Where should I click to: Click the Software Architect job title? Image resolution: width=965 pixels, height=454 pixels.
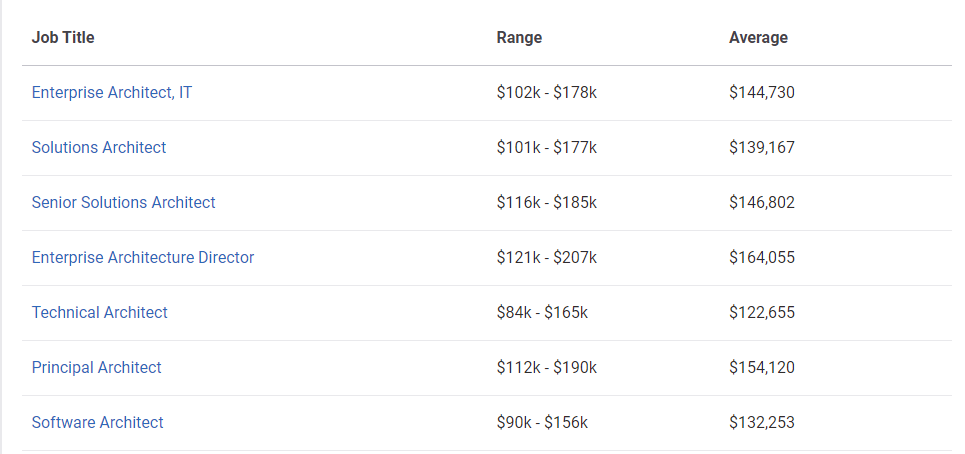click(97, 423)
